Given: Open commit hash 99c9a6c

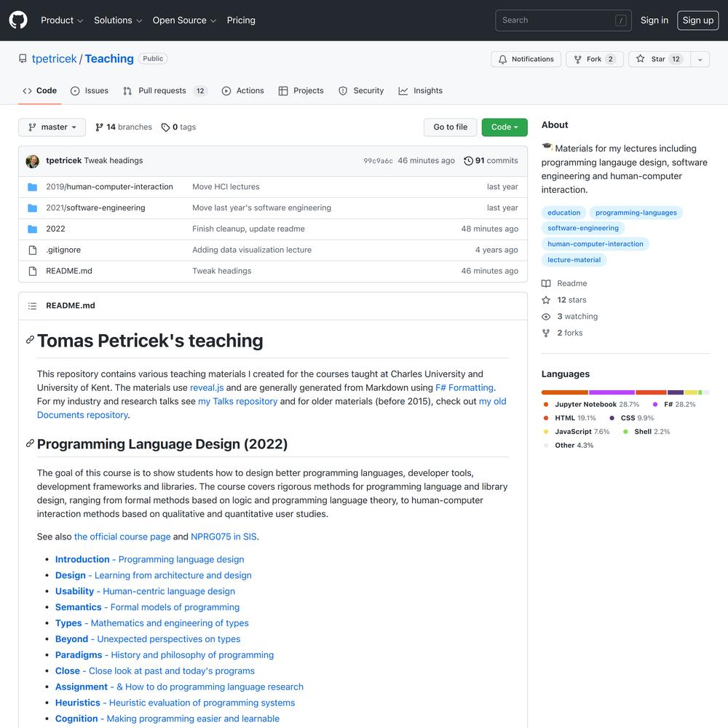Looking at the screenshot, I should coord(378,161).
